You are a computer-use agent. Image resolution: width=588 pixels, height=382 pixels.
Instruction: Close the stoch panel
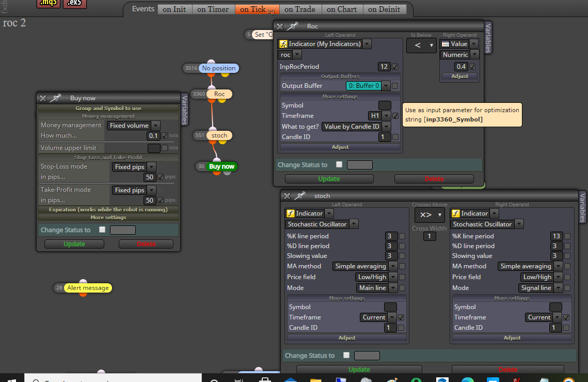(x=287, y=196)
